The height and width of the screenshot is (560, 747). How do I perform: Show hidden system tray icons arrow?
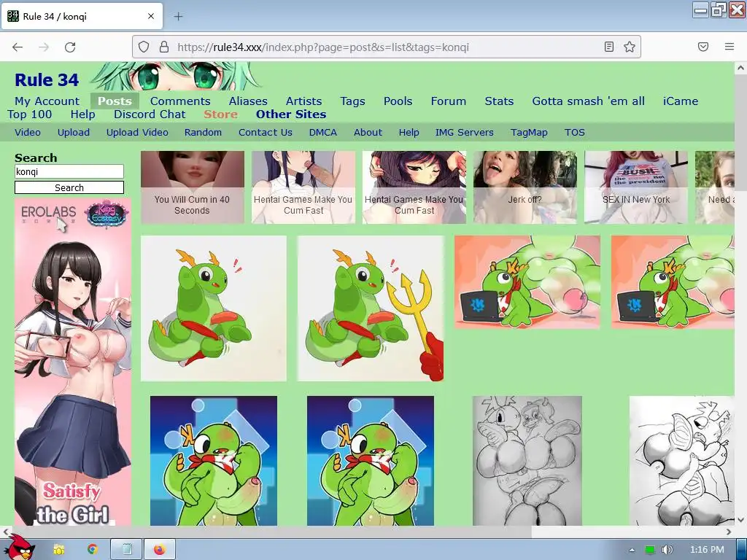[632, 550]
